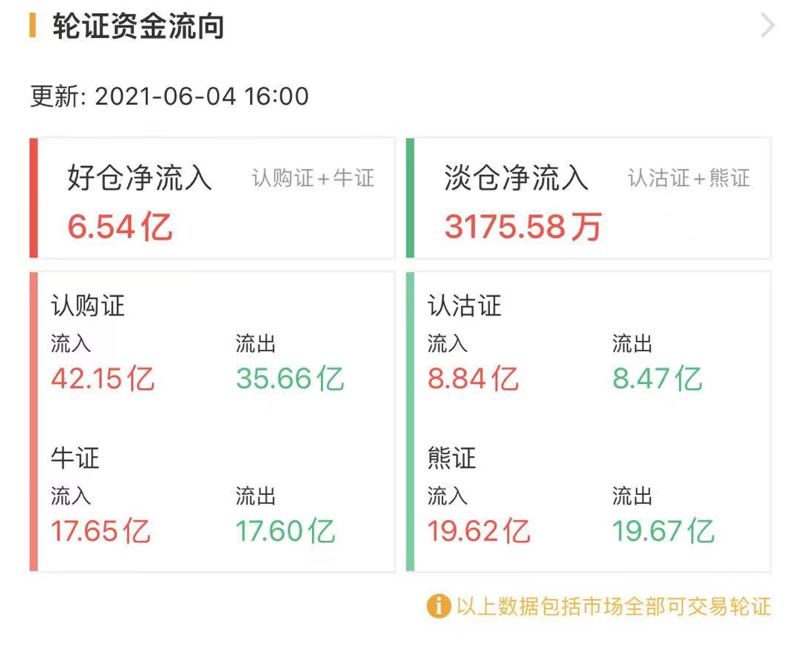The width and height of the screenshot is (802, 672).
Task: Click 认沽证 outflow value 8.47亿
Action: [657, 379]
